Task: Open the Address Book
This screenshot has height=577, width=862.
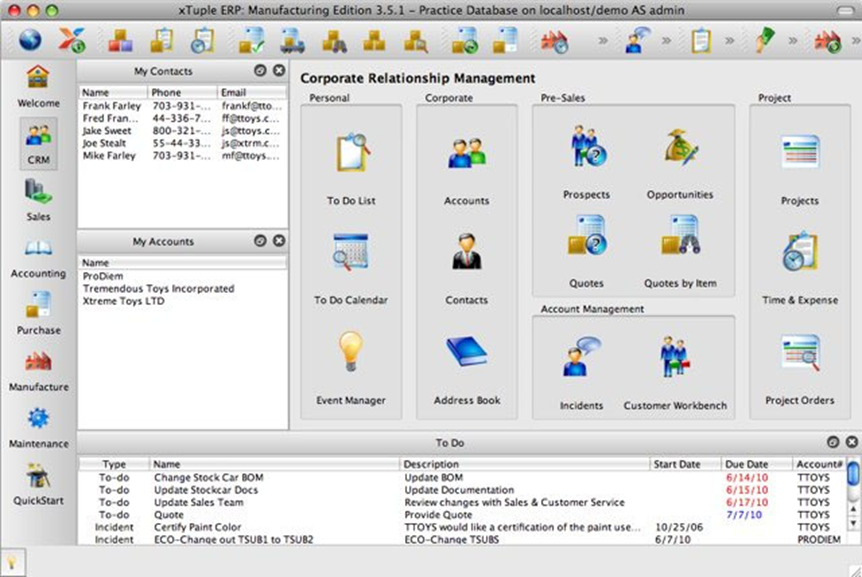Action: click(467, 351)
